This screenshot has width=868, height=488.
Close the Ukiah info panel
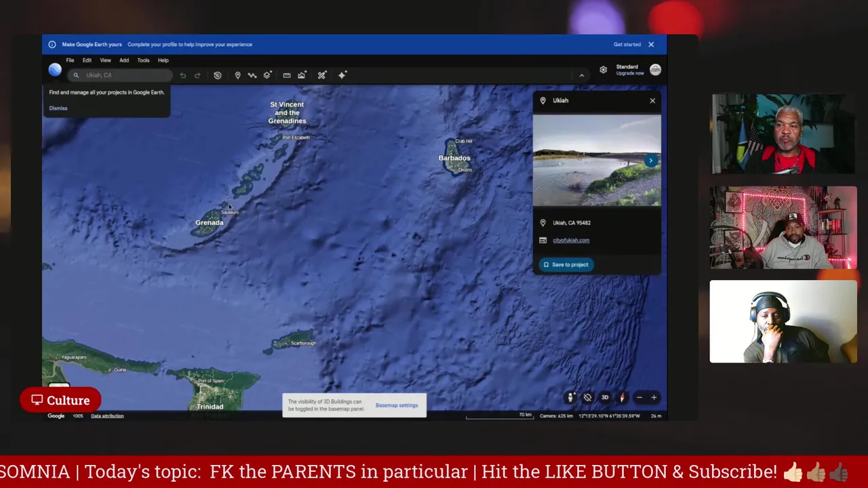pyautogui.click(x=652, y=101)
